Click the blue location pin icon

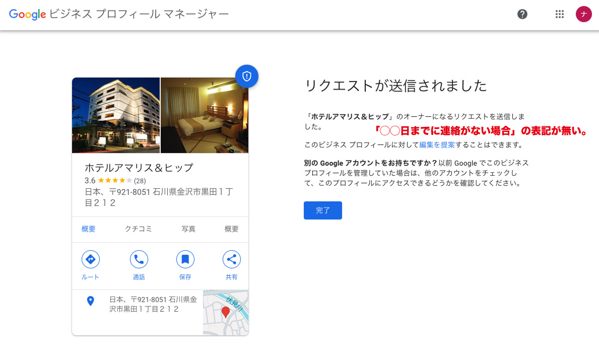[91, 301]
